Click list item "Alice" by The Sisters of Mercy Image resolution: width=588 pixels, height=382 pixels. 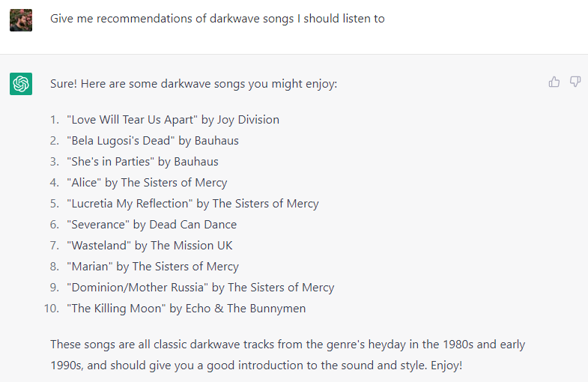(x=147, y=183)
